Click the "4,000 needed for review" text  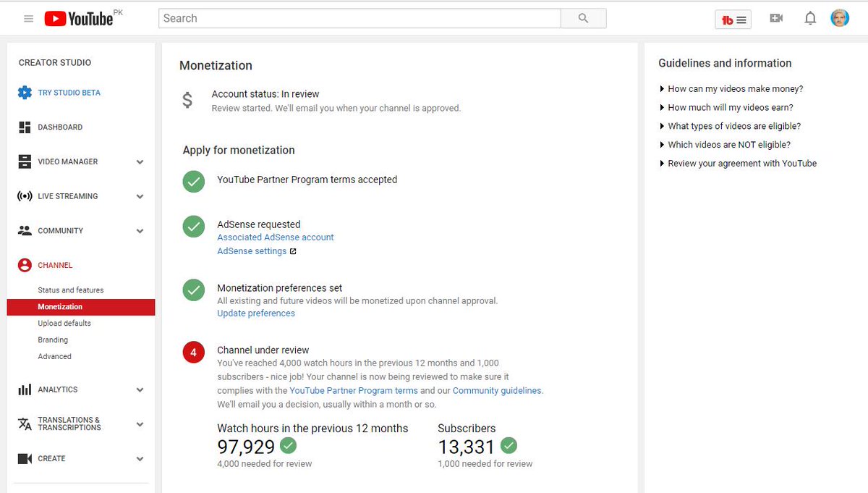point(265,464)
